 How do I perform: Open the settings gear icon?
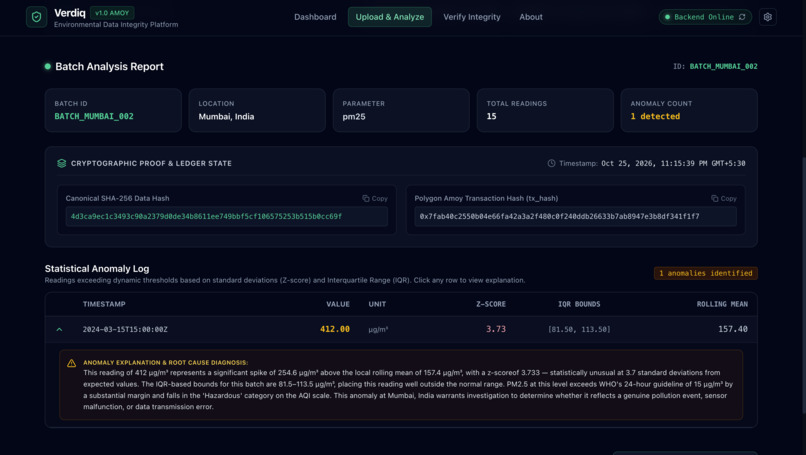(767, 17)
